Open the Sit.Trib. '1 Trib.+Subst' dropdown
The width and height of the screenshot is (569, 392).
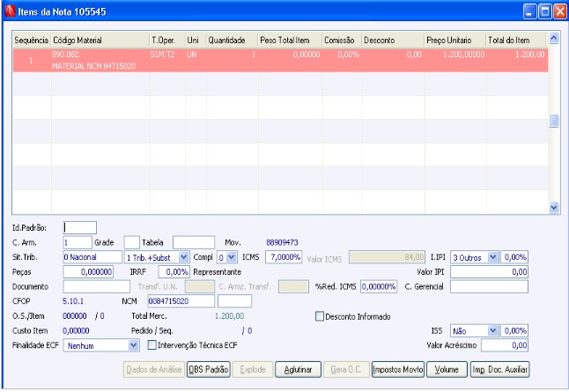pyautogui.click(x=183, y=257)
